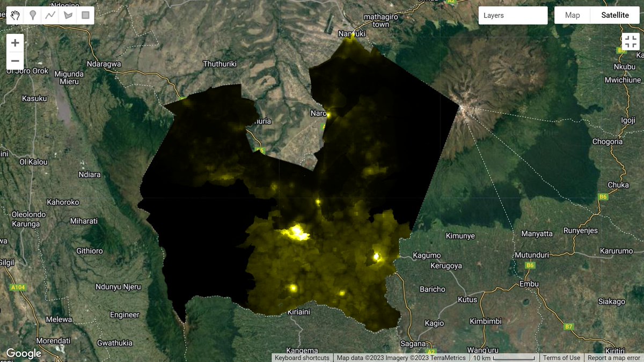Screen dimensions: 644x362
Task: Open the Terms of Use link
Action: coord(561,358)
